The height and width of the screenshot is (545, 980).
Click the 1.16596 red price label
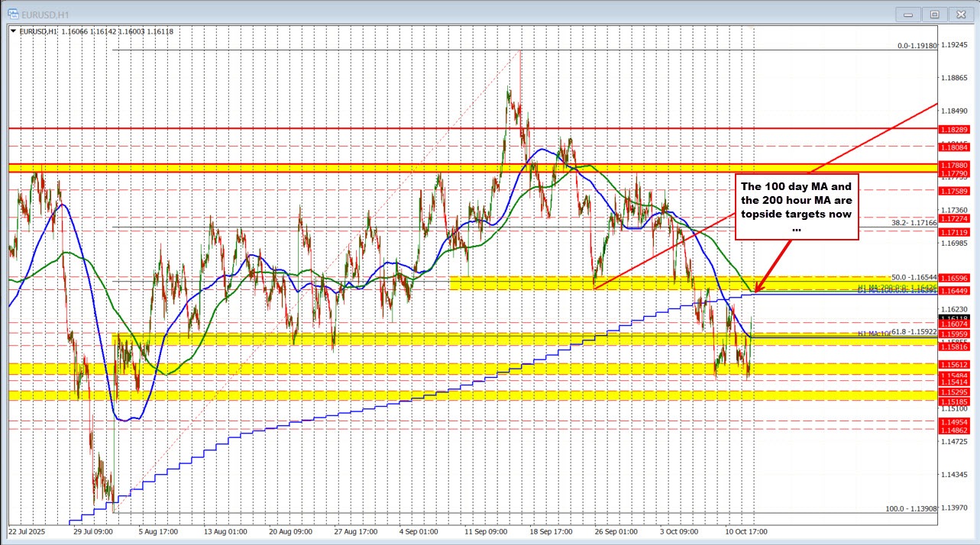[x=953, y=279]
